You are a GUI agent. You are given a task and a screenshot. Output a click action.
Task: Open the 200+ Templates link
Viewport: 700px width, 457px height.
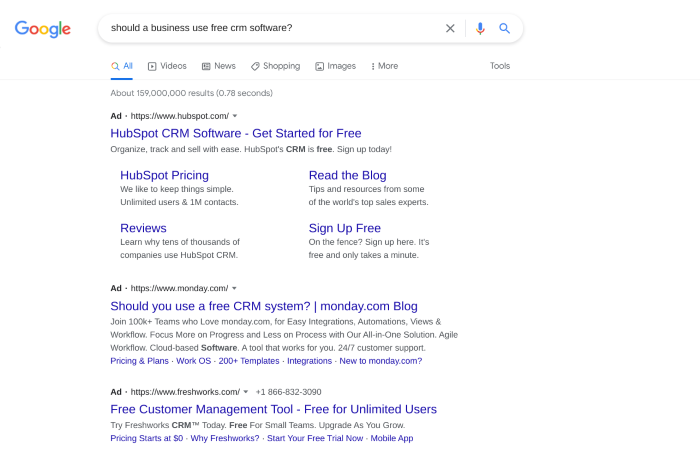point(249,361)
